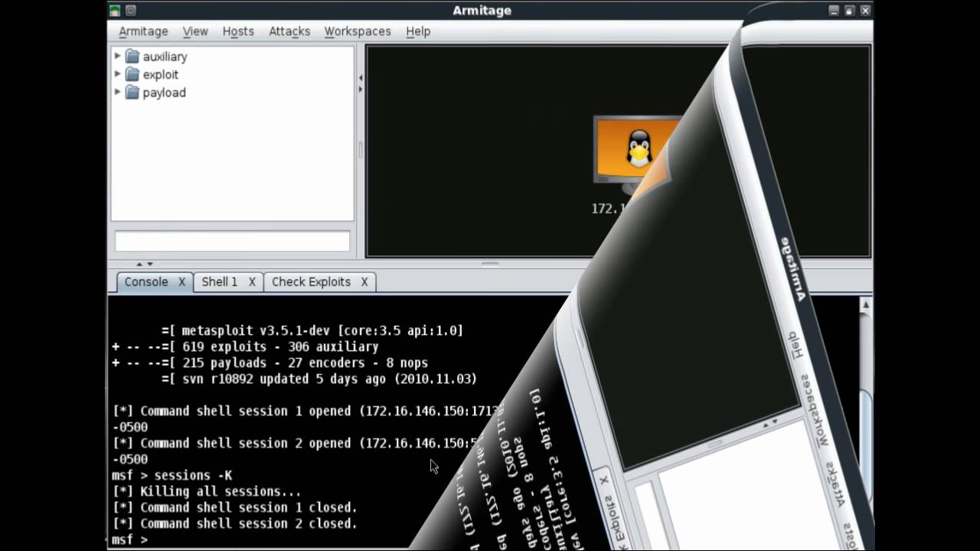
Task: Open the Hosts menu
Action: (x=238, y=31)
